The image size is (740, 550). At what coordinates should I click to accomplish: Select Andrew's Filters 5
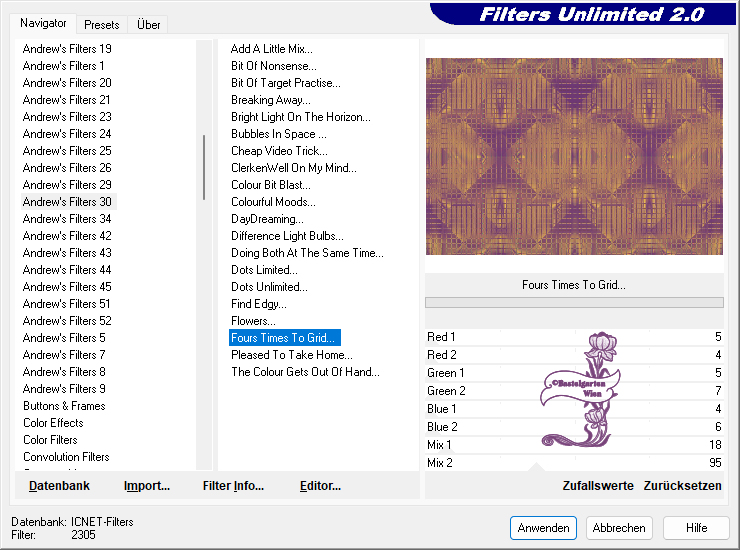[64, 338]
